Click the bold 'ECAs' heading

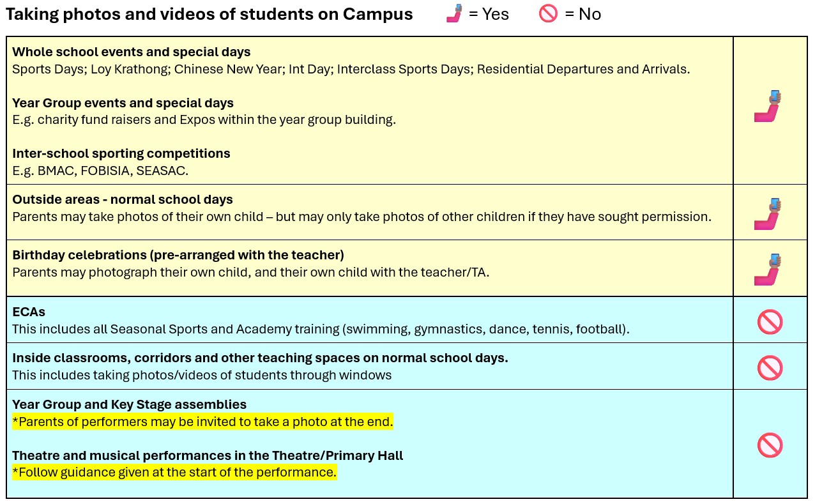pyautogui.click(x=29, y=312)
